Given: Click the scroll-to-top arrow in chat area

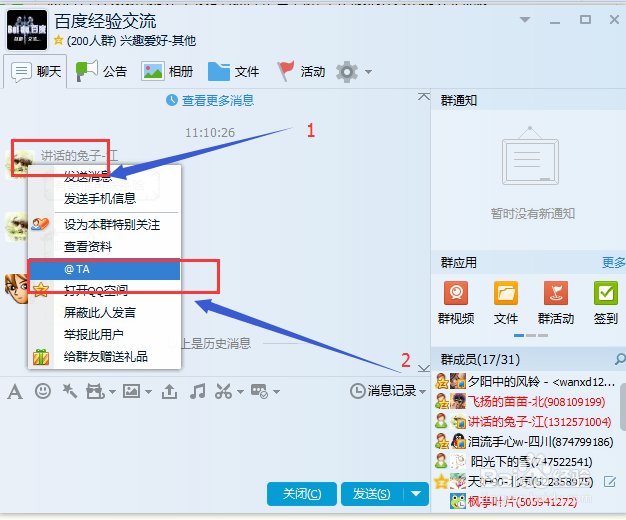Looking at the screenshot, I should pyautogui.click(x=424, y=97).
